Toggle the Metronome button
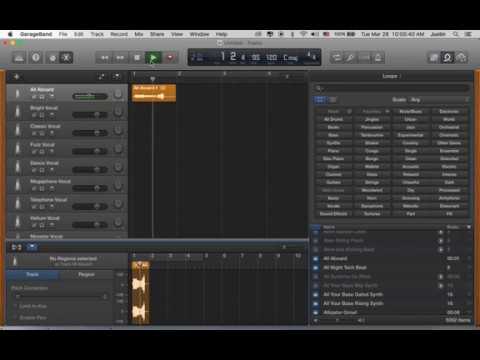This screenshot has height=360, width=480. click(x=378, y=58)
